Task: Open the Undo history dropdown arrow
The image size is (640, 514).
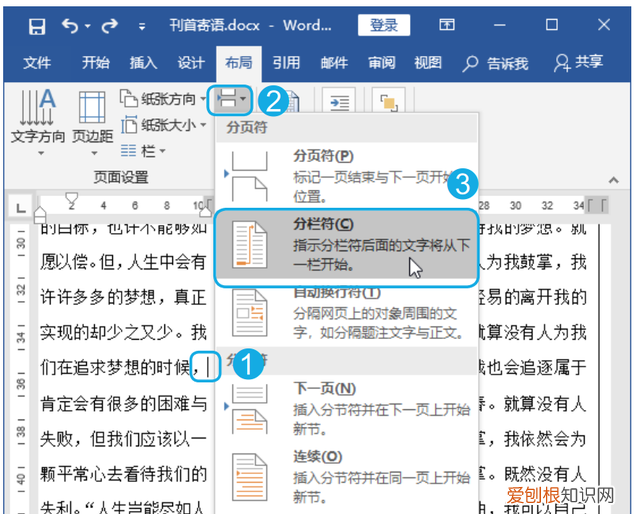Action: point(88,26)
